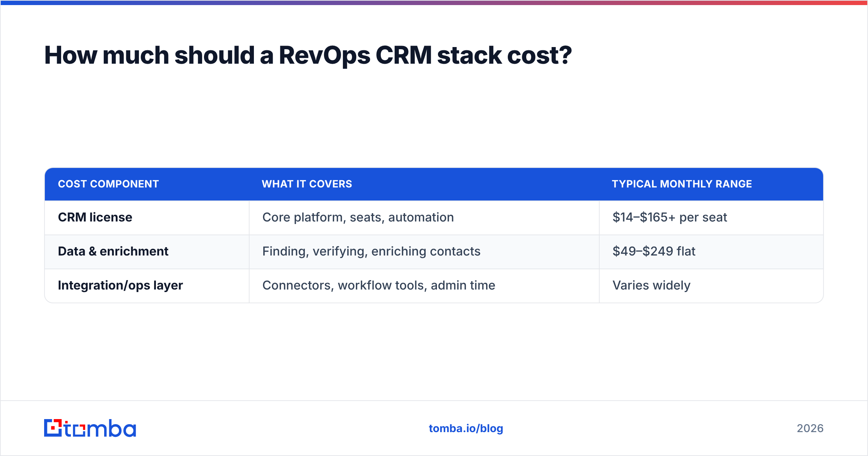Click the 'CRM license' cell
Image resolution: width=868 pixels, height=456 pixels.
(147, 218)
